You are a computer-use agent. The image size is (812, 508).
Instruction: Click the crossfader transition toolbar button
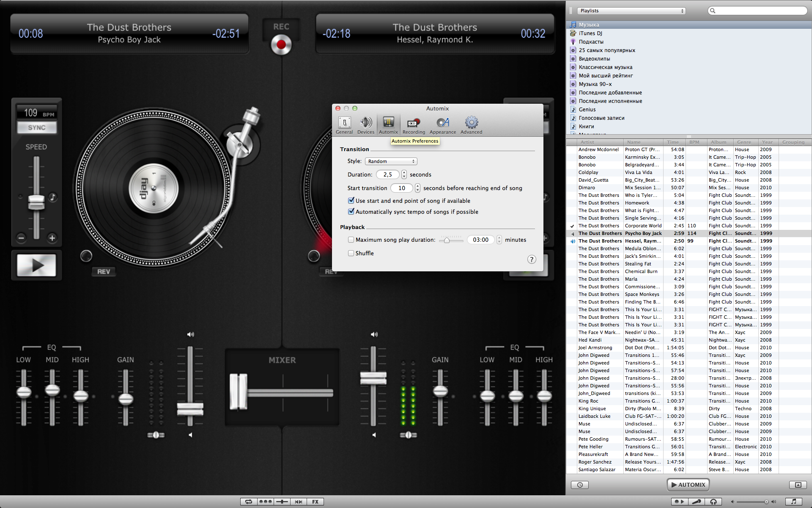pyautogui.click(x=282, y=502)
